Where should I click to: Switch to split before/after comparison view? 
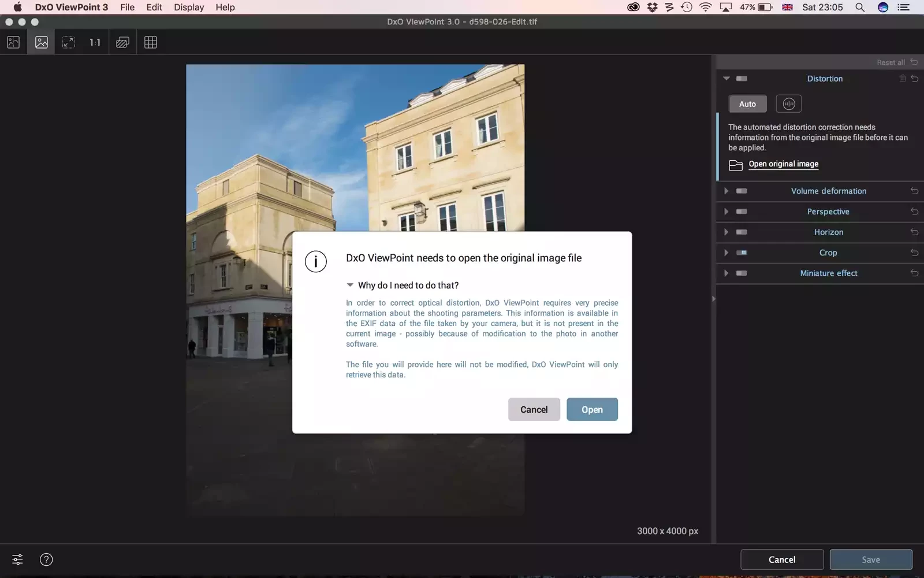[x=13, y=42]
